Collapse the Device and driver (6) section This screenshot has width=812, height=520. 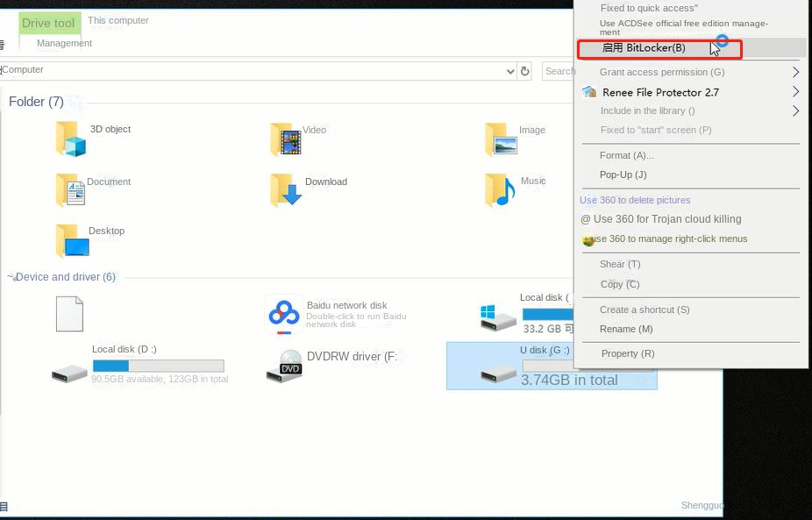pos(9,276)
